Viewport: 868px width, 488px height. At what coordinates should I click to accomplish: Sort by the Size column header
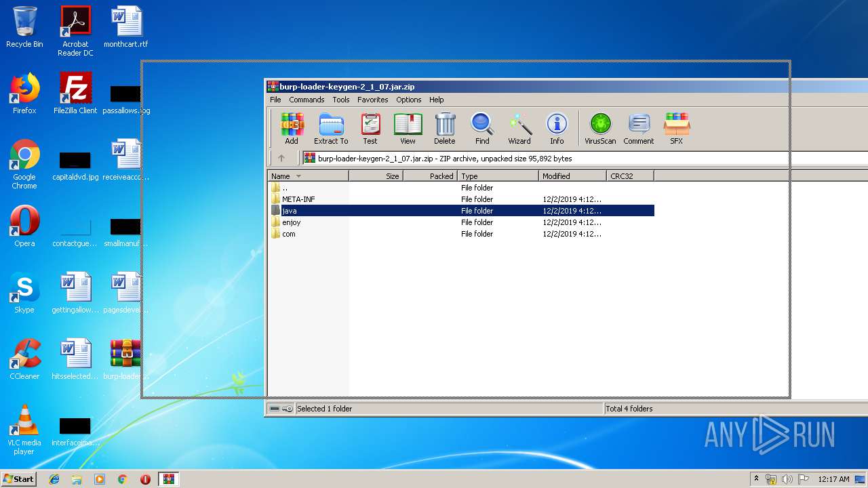376,176
